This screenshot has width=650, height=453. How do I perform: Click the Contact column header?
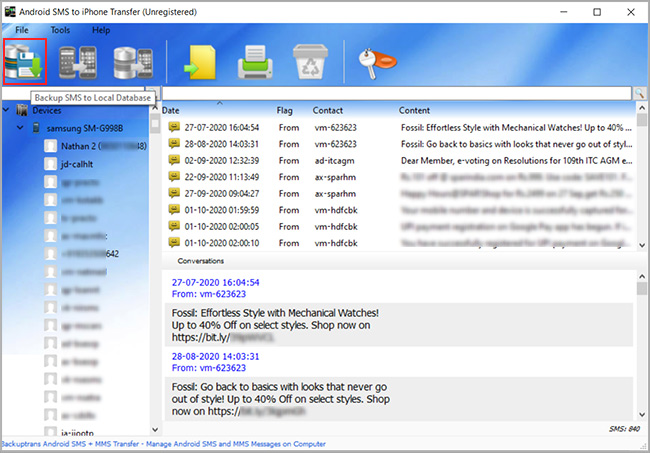point(328,110)
